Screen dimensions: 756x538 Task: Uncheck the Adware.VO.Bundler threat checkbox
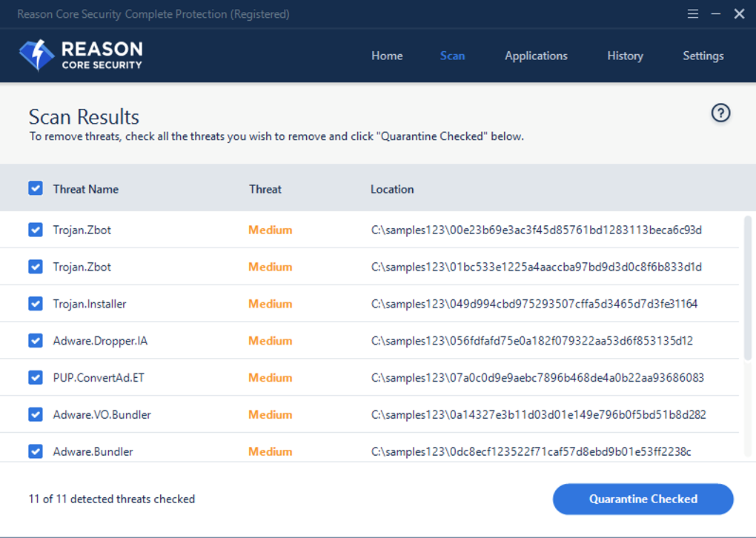point(35,414)
